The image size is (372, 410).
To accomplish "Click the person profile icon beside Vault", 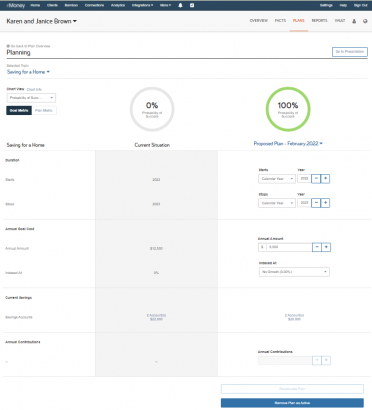I will (x=354, y=21).
